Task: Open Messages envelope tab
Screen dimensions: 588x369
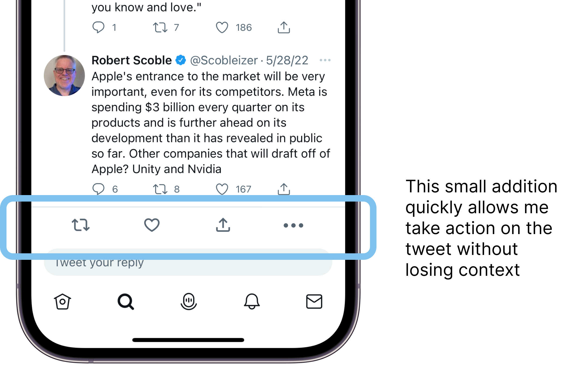Action: click(x=314, y=302)
